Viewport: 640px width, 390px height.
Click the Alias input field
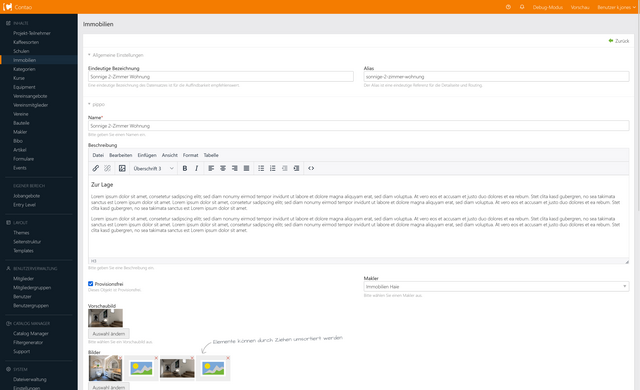click(496, 76)
